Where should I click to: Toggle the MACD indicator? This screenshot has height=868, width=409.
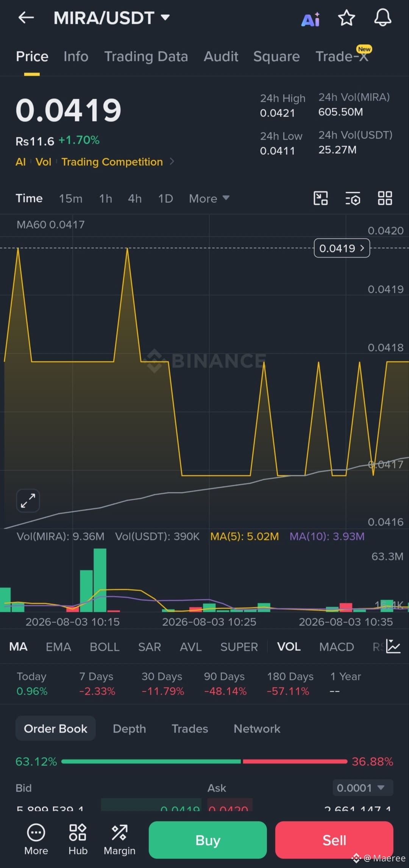[336, 647]
